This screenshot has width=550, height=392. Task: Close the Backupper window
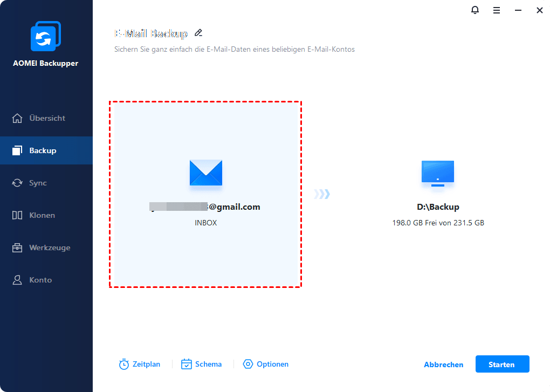pos(539,11)
